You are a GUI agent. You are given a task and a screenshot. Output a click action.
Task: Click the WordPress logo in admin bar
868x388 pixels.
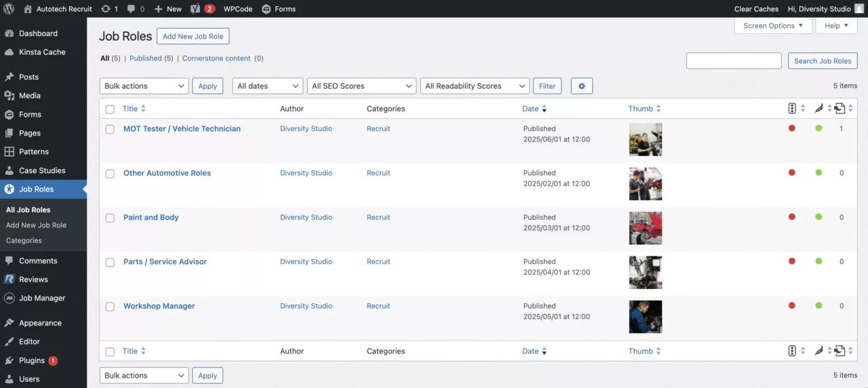coord(9,9)
